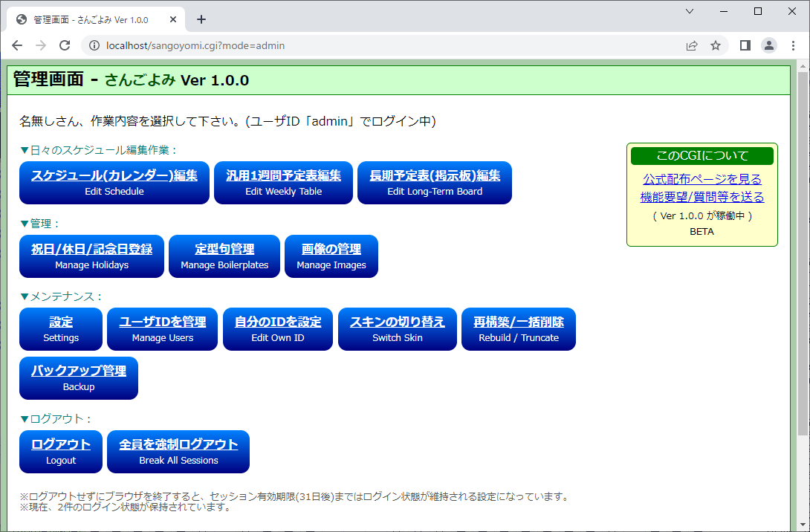Share this page via address bar icon
The image size is (810, 532).
[x=692, y=45]
